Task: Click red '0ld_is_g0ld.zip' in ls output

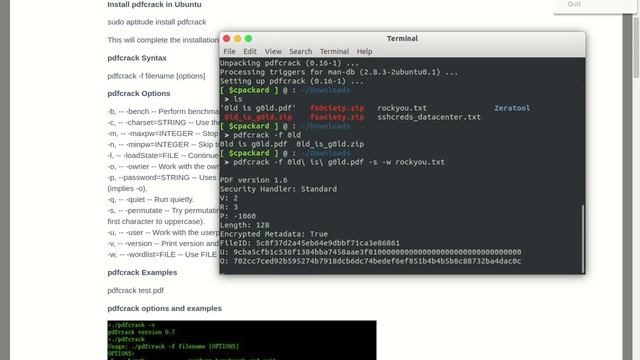Action: pyautogui.click(x=258, y=117)
